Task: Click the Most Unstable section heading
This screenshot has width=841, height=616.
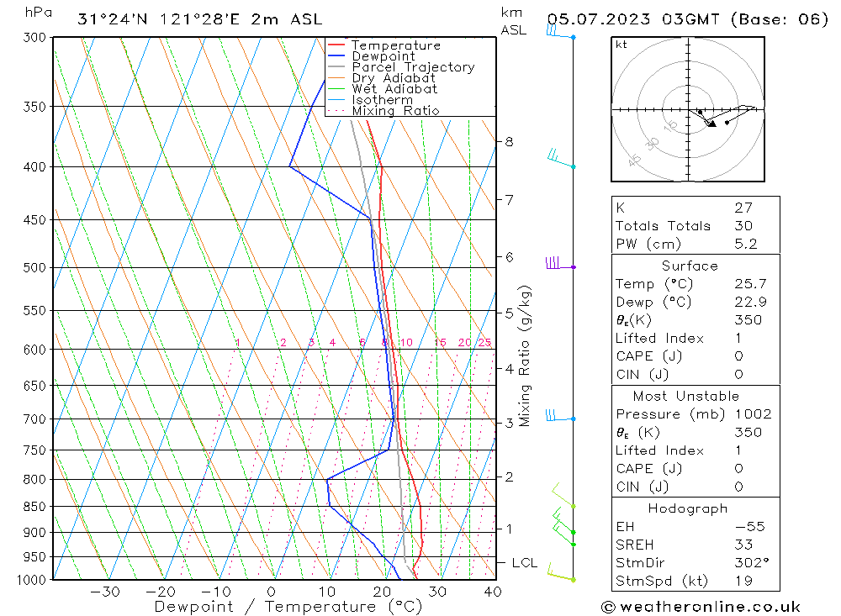Action: (x=686, y=396)
